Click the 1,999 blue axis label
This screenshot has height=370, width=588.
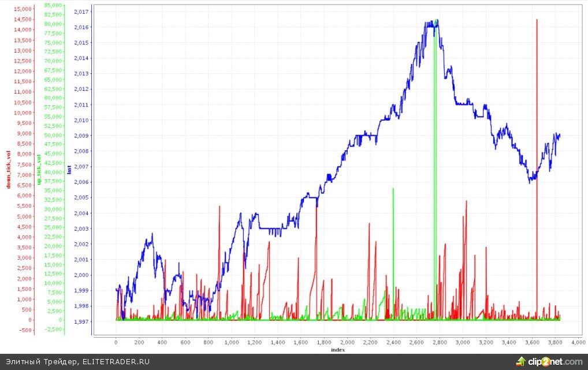[x=81, y=290]
